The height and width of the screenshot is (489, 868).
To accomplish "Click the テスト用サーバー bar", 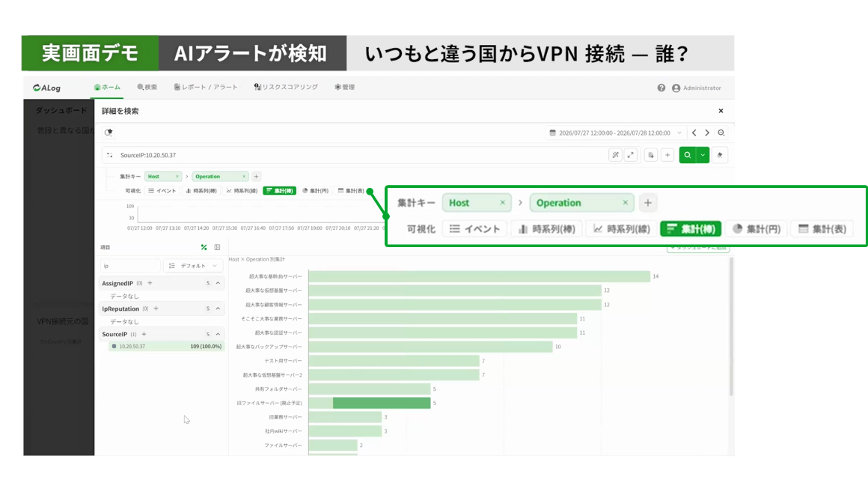I will pyautogui.click(x=394, y=360).
